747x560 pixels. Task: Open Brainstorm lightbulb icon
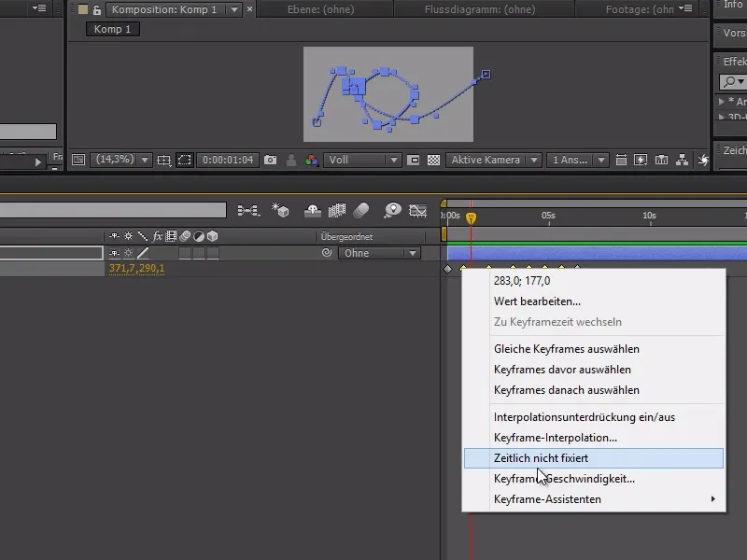392,210
